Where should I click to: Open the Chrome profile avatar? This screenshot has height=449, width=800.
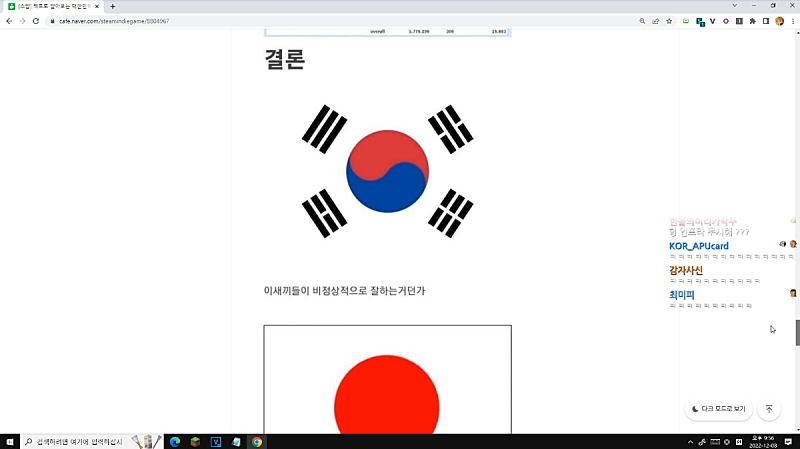[780, 21]
